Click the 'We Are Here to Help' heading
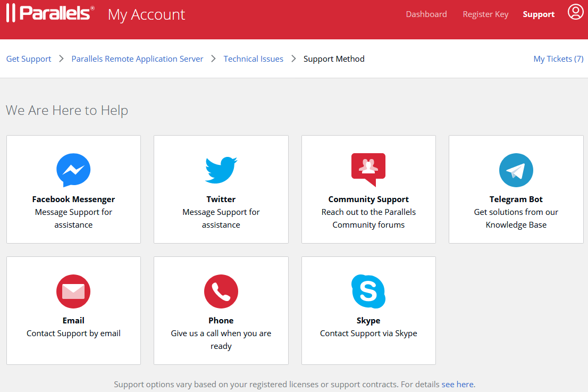 [67, 110]
